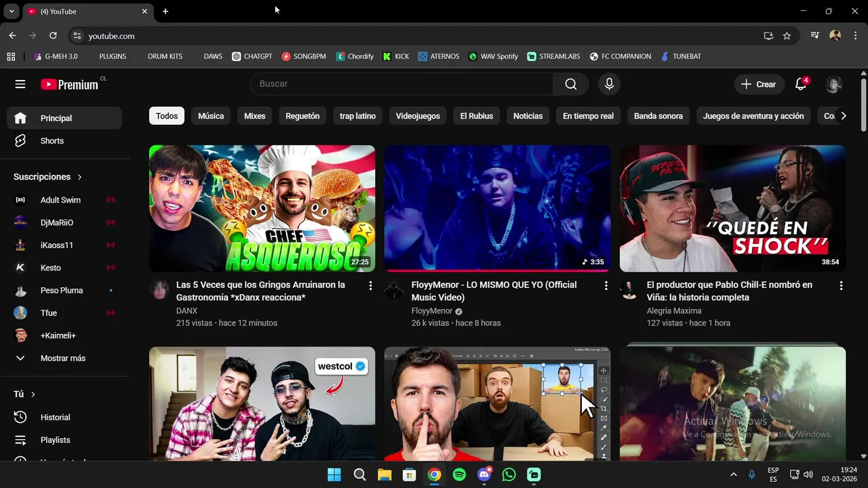
Task: Open QUEDÉ EN SHOCK thumbnail
Action: [732, 208]
